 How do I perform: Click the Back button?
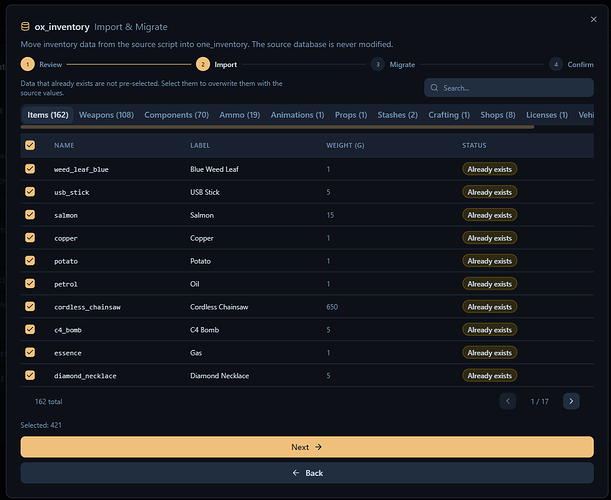pyautogui.click(x=307, y=473)
